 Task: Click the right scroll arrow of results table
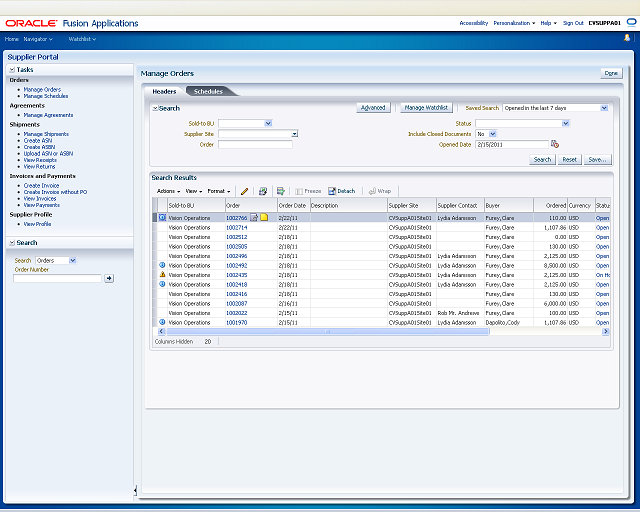(x=606, y=331)
